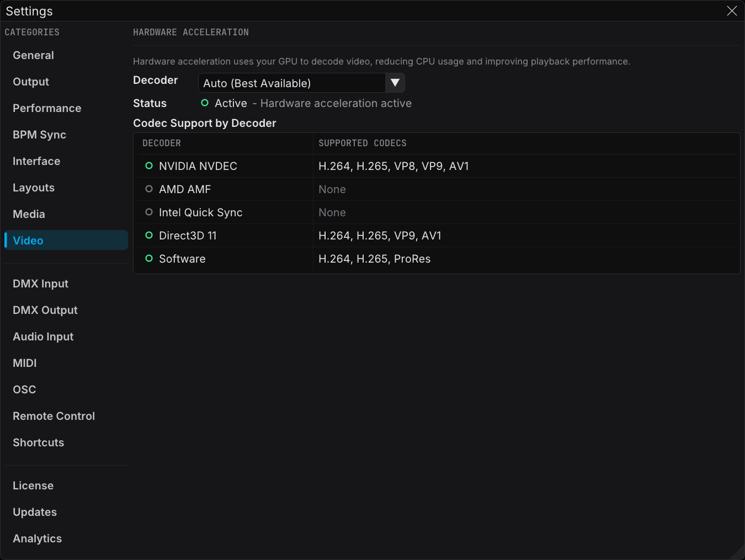The width and height of the screenshot is (745, 560).
Task: Click the AMD AMF status indicator circle
Action: 149,189
